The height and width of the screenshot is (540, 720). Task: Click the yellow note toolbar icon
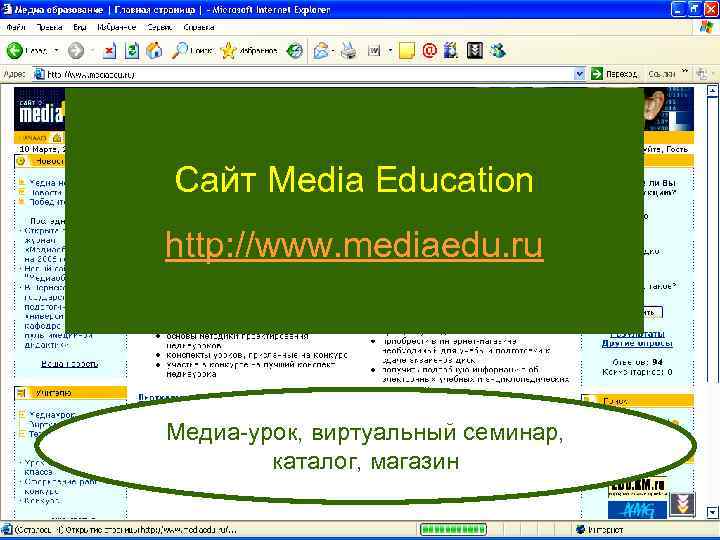[407, 51]
